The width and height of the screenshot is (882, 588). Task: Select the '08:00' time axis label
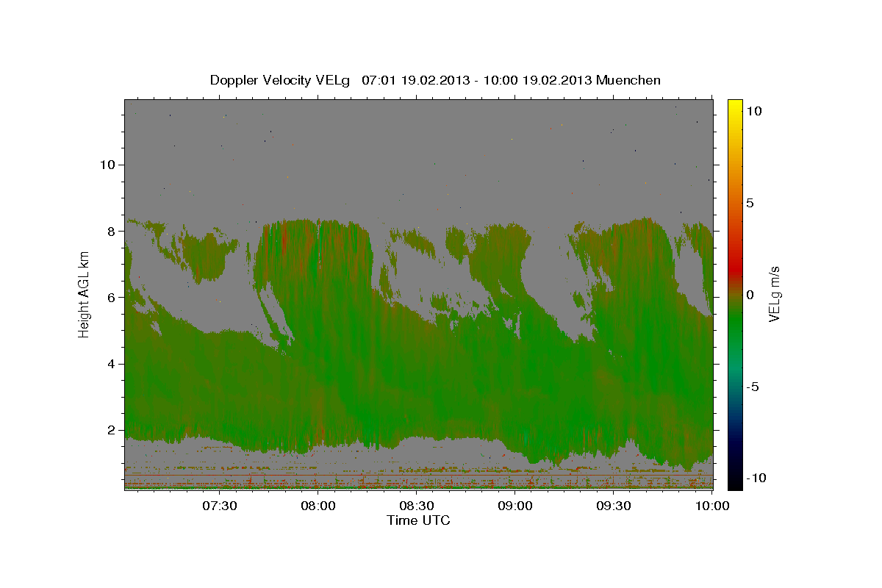[x=318, y=506]
